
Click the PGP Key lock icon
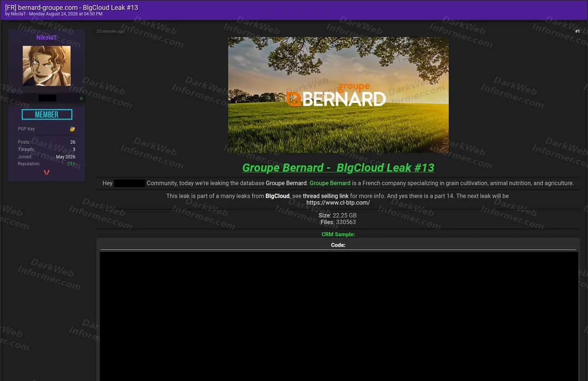pos(73,129)
